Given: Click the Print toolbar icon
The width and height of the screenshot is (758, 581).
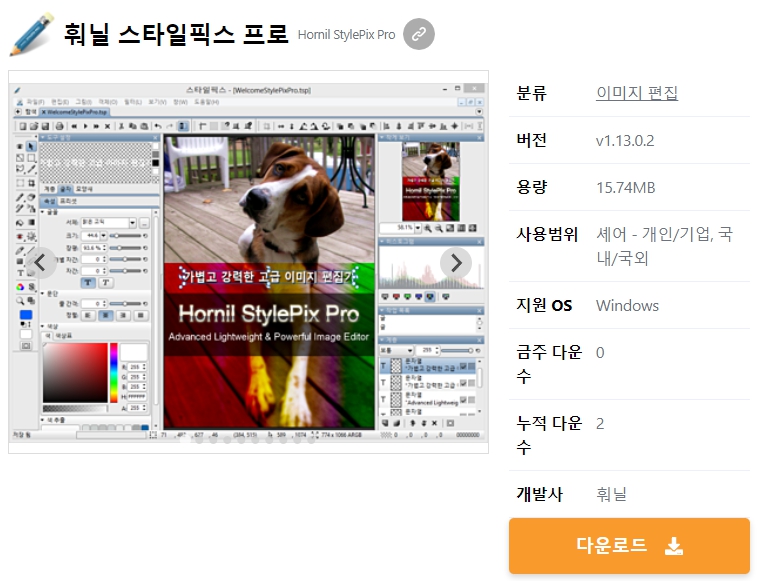Looking at the screenshot, I should click(59, 126).
